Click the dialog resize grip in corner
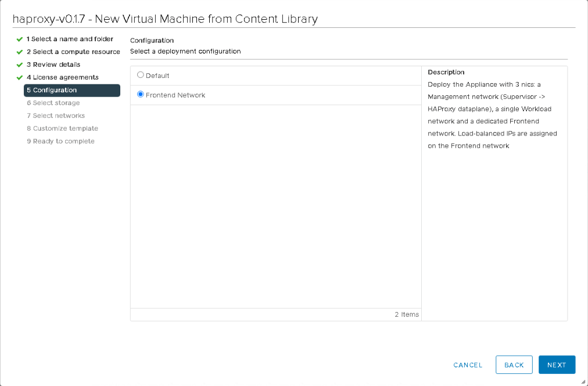Viewport: 588px width, 386px height. (x=583, y=382)
